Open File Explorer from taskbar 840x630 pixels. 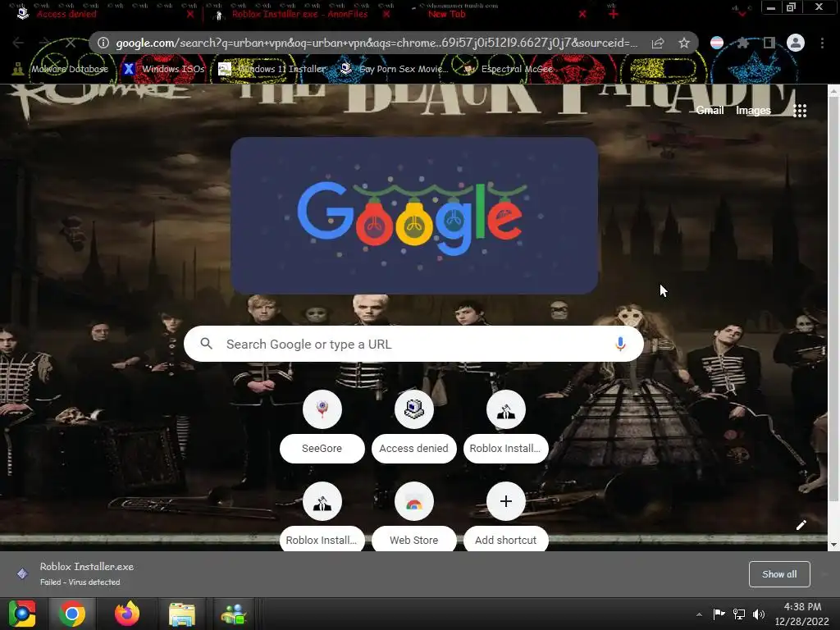(181, 614)
